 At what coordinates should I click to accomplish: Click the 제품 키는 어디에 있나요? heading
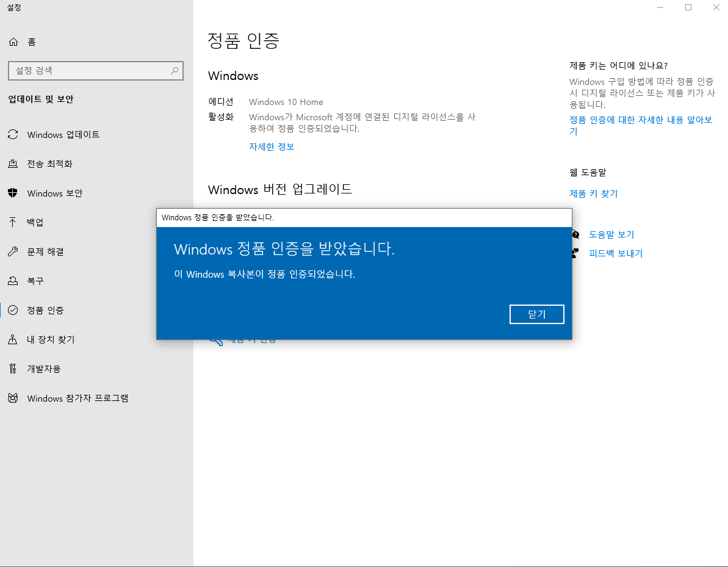tap(618, 65)
